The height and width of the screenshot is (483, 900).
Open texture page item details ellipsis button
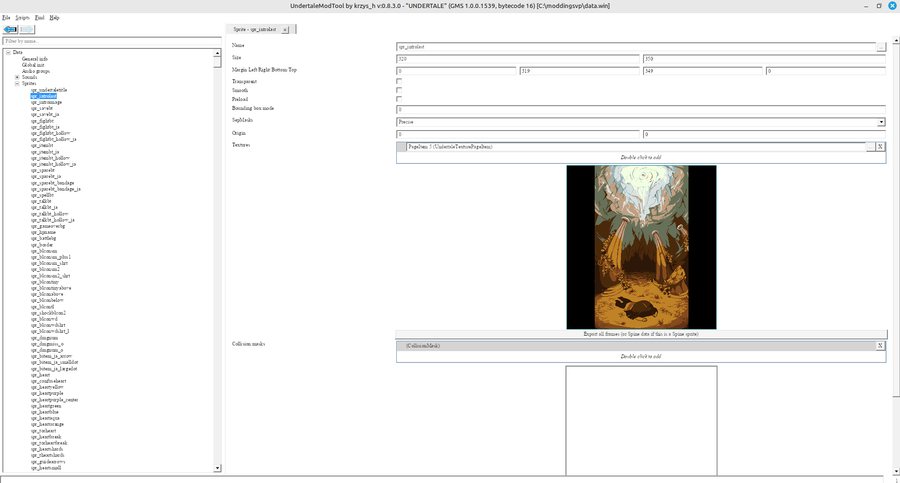click(x=870, y=147)
